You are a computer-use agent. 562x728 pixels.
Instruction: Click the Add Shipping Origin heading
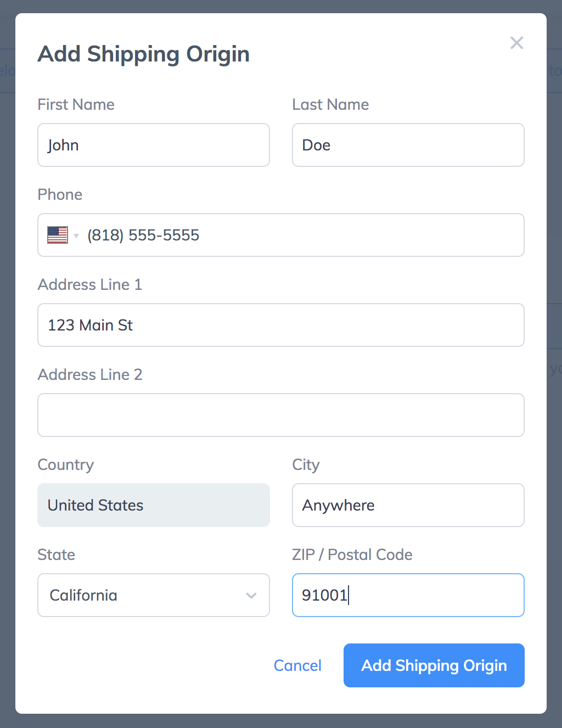[x=144, y=54]
